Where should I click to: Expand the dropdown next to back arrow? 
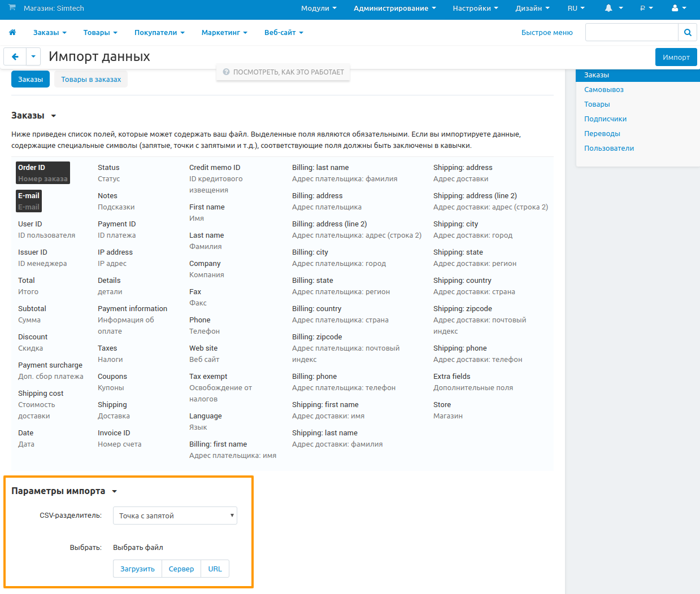tap(33, 56)
